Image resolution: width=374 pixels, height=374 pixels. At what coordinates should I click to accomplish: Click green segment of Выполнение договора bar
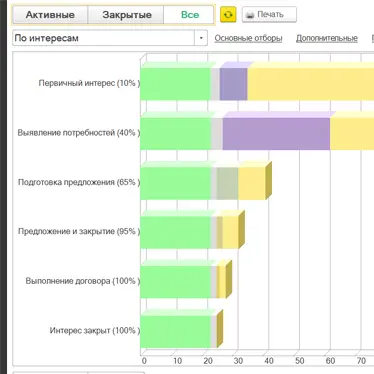pos(176,282)
